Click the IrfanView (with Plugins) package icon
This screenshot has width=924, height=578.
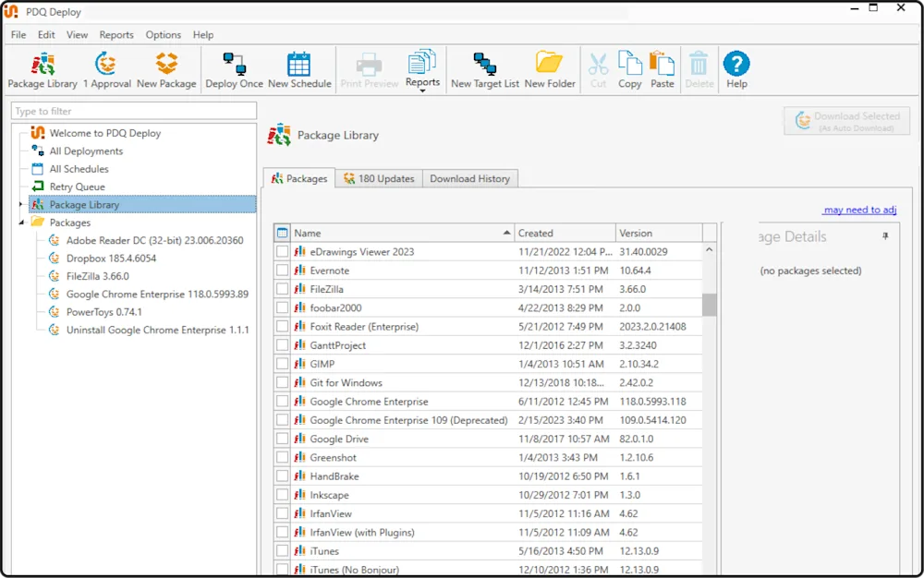300,532
